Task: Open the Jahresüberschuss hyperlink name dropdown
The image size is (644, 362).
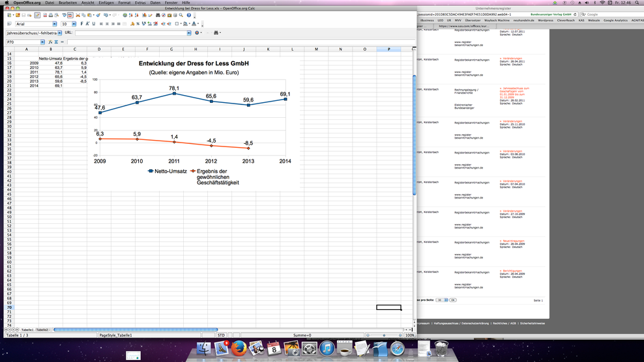Action: (x=59, y=33)
